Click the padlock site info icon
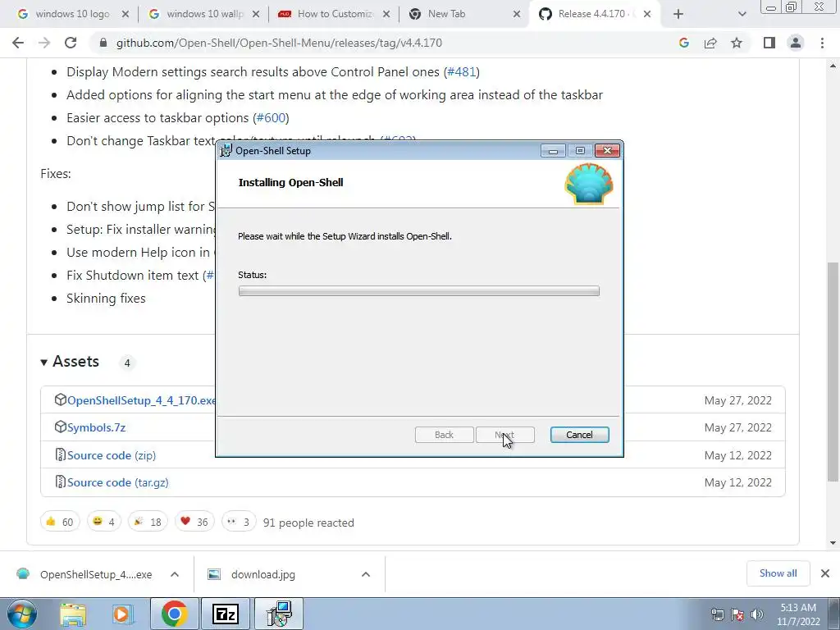The width and height of the screenshot is (840, 630). pyautogui.click(x=103, y=43)
